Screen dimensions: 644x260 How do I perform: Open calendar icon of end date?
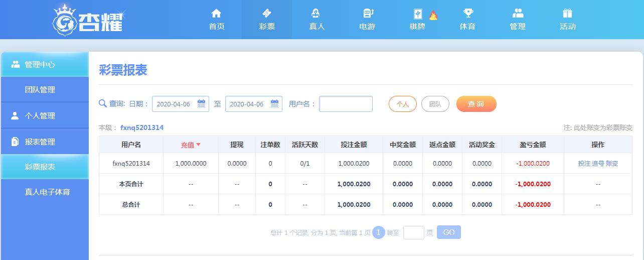tap(274, 104)
